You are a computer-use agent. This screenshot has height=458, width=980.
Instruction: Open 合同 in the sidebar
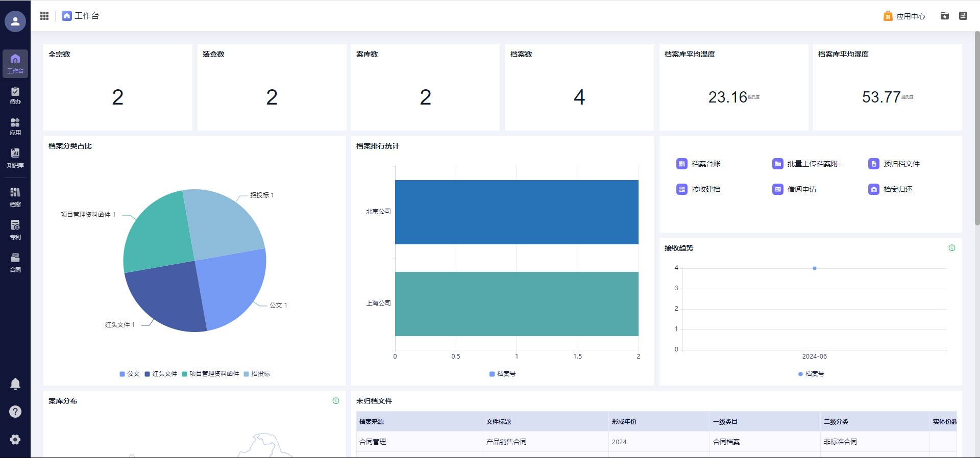click(x=15, y=262)
